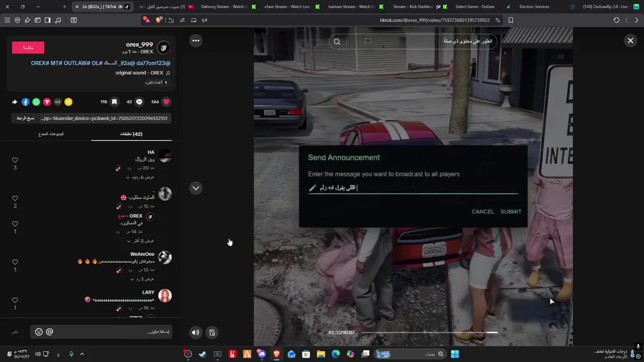Click the red paper-plane send icon
644x362 pixels.
pyautogui.click(x=47, y=102)
